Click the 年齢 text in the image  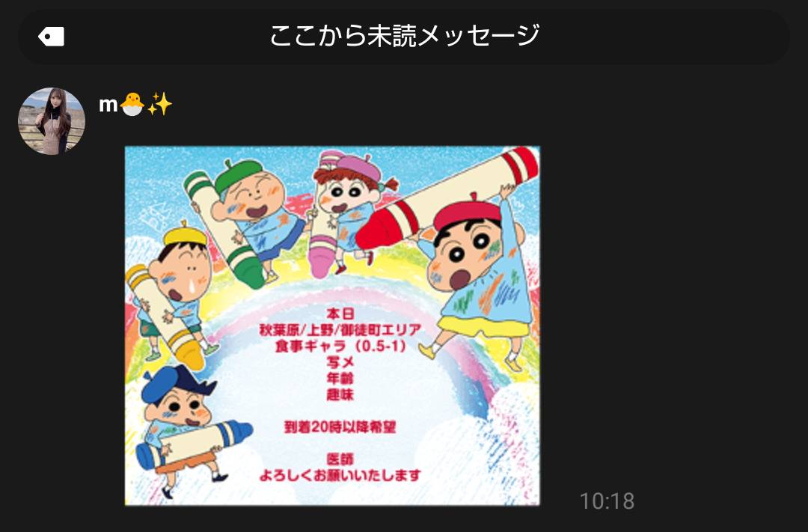tap(340, 379)
